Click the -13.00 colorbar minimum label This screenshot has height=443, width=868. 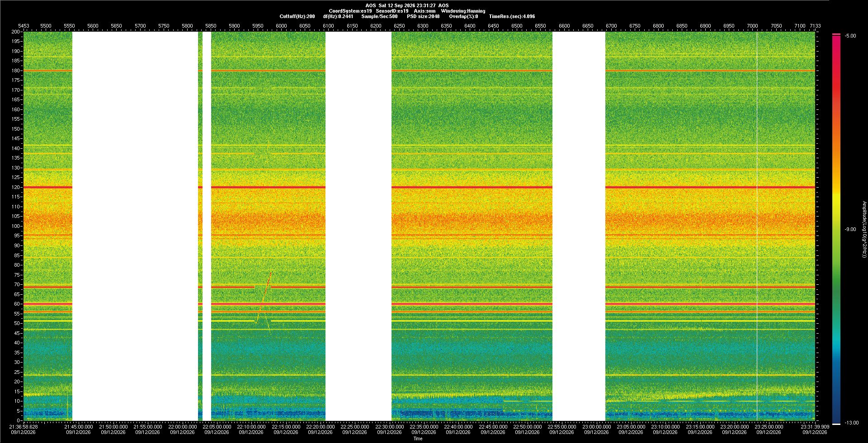852,423
